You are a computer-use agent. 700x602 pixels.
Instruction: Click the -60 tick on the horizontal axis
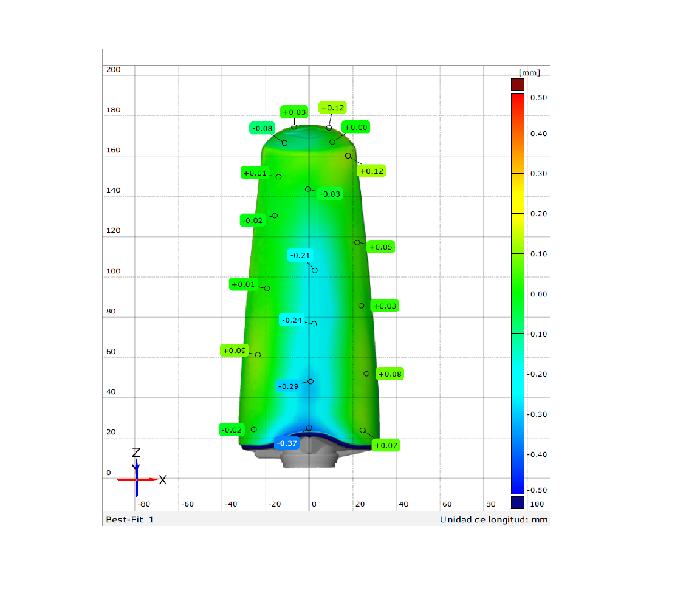(188, 504)
